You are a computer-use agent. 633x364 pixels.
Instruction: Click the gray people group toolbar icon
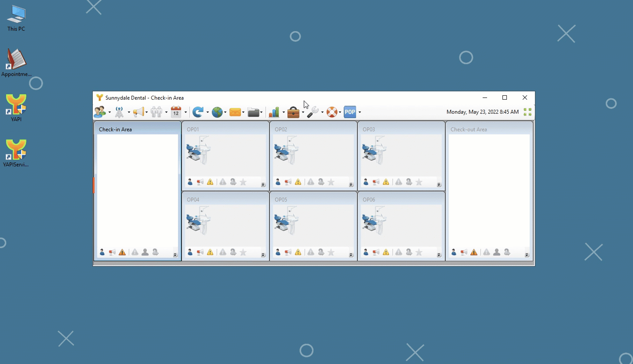156,112
